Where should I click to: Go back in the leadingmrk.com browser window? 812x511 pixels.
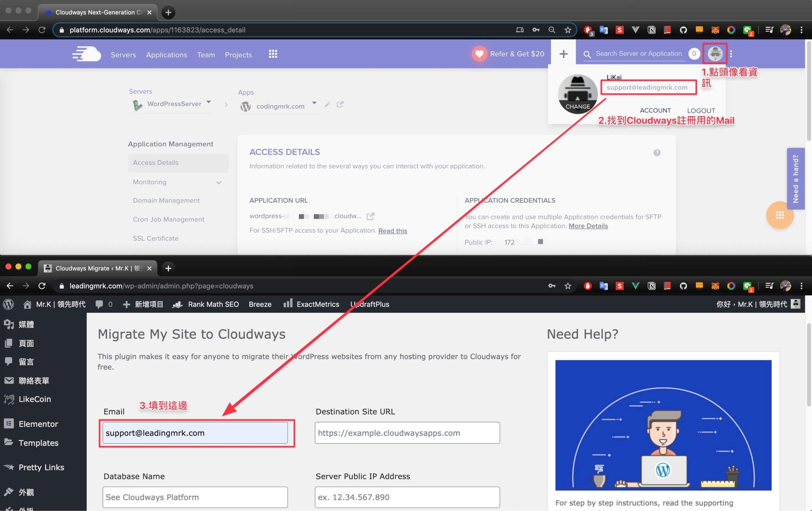tap(10, 286)
